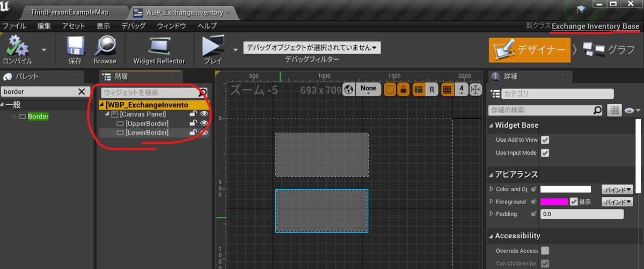
Task: Select the Border widget in palette
Action: [38, 117]
